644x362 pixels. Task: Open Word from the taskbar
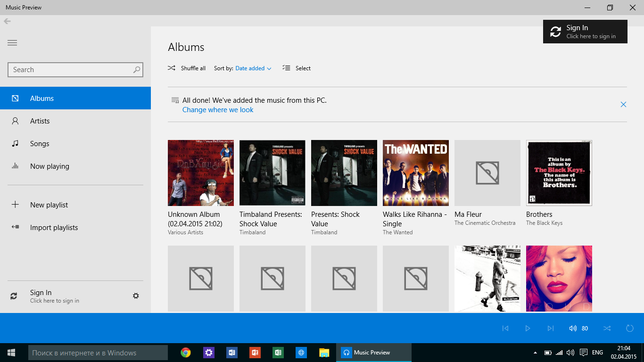click(x=231, y=353)
